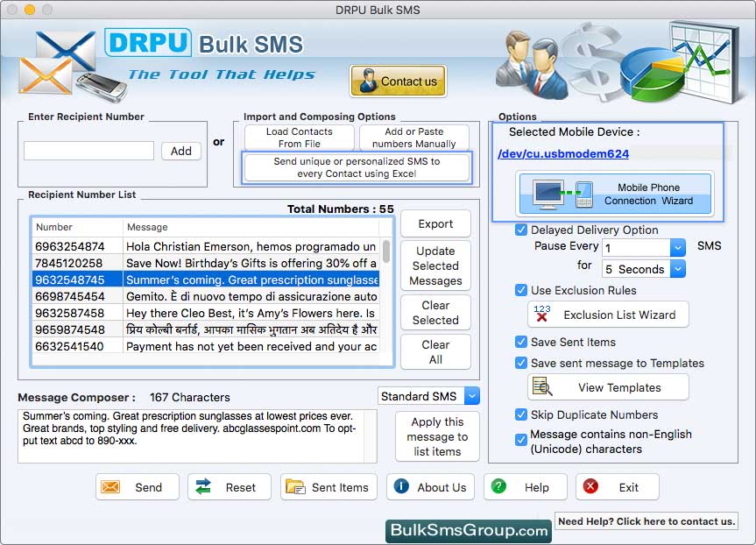Click the View Templates magnifier icon

[542, 386]
